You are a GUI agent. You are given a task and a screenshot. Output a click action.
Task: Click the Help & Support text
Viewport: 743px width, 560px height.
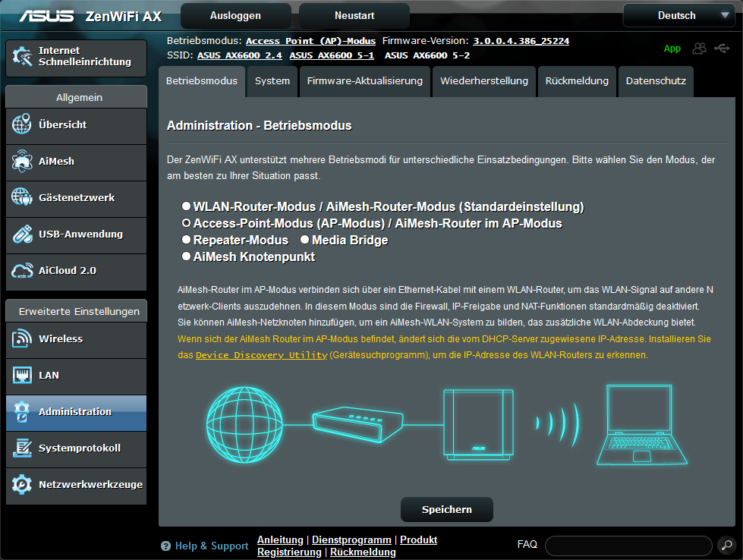(211, 546)
